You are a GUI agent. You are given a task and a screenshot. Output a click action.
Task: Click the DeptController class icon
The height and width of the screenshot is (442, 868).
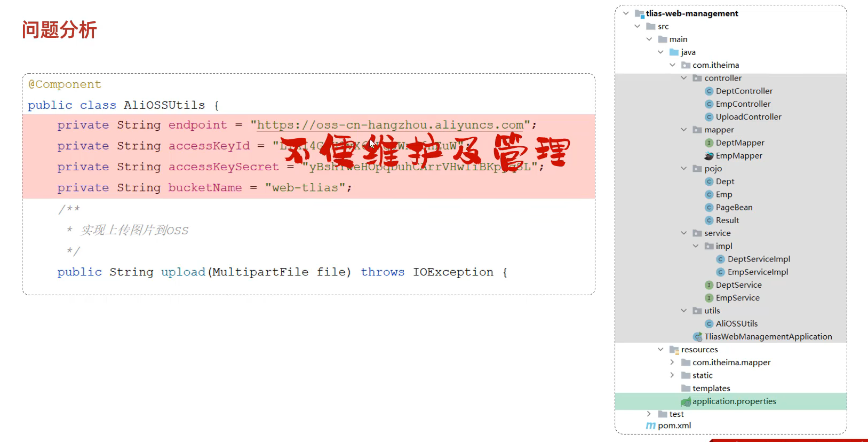[709, 91]
